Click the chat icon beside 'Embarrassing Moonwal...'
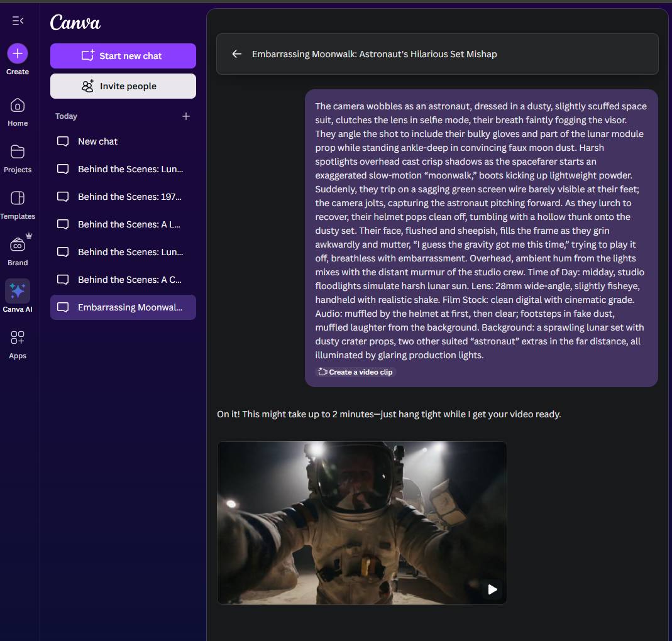The height and width of the screenshot is (641, 672). coord(63,307)
